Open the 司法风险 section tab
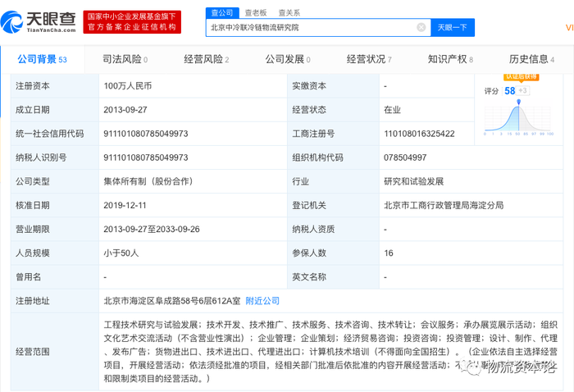The height and width of the screenshot is (392, 574). click(x=125, y=59)
